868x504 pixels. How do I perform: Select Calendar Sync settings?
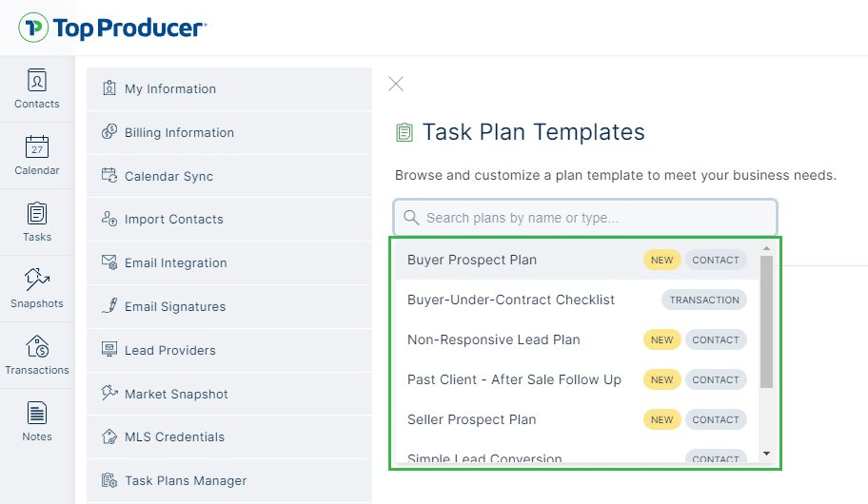coord(168,177)
